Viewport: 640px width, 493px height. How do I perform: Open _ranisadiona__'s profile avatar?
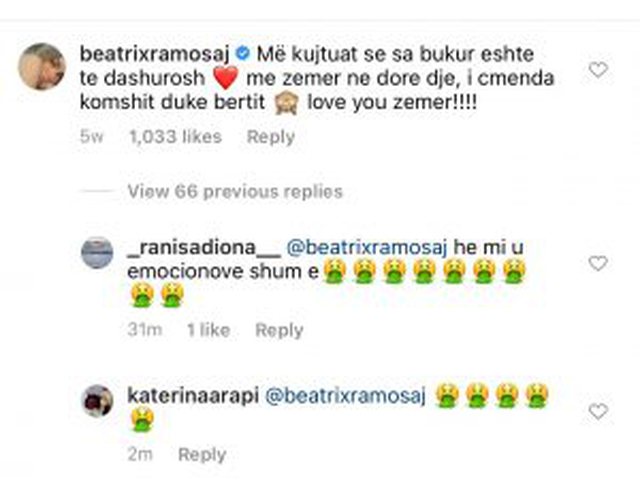[97, 253]
